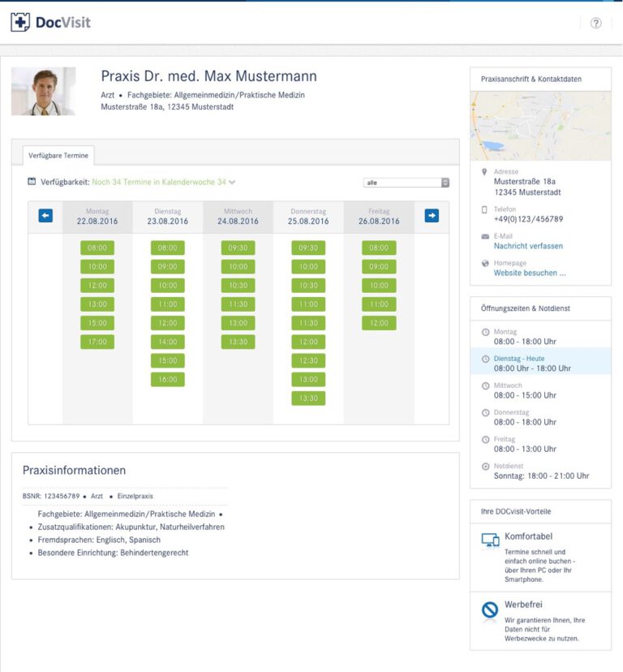Viewport: 623px width, 672px height.
Task: Click the Werbefrei no-ads icon
Action: point(490,610)
